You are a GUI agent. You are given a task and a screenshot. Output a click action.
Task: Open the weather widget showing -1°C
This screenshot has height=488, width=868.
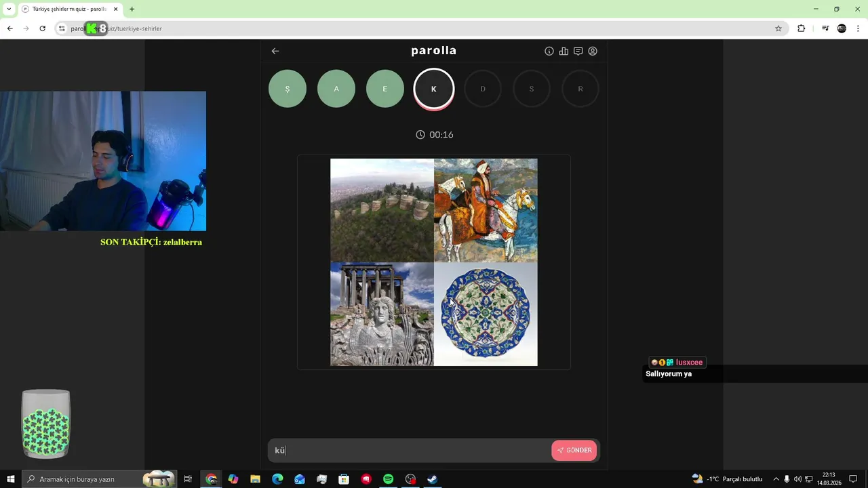click(727, 479)
